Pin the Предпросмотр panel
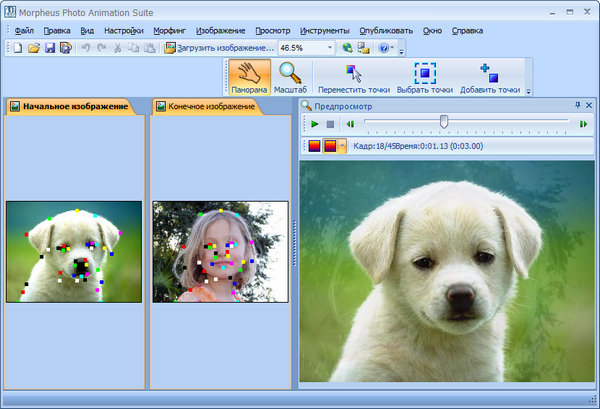The image size is (600, 409). click(577, 104)
